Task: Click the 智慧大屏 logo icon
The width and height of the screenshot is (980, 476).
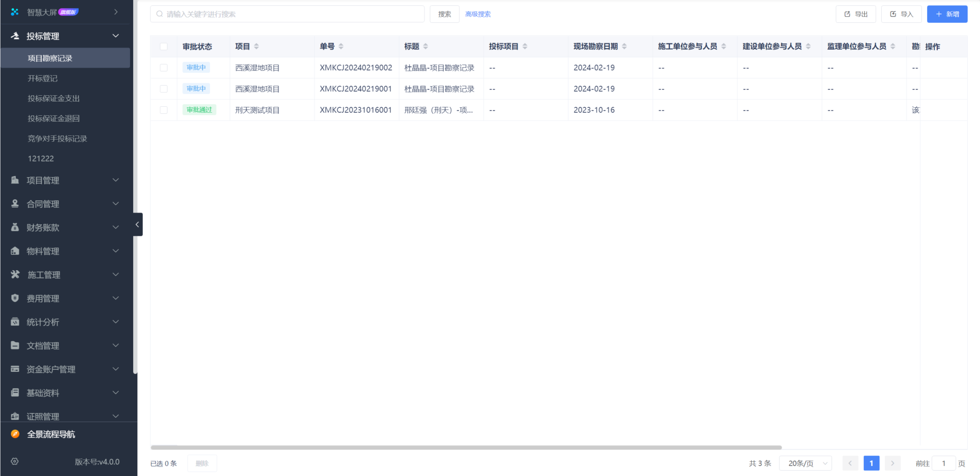Action: click(15, 12)
